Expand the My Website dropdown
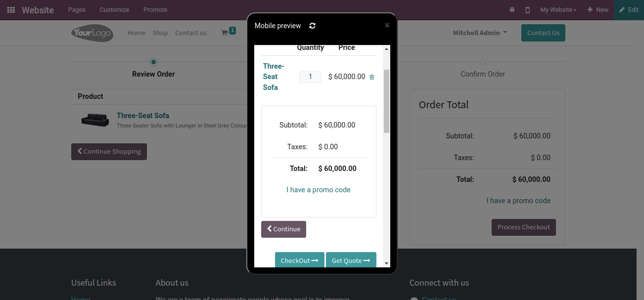 pos(558,10)
